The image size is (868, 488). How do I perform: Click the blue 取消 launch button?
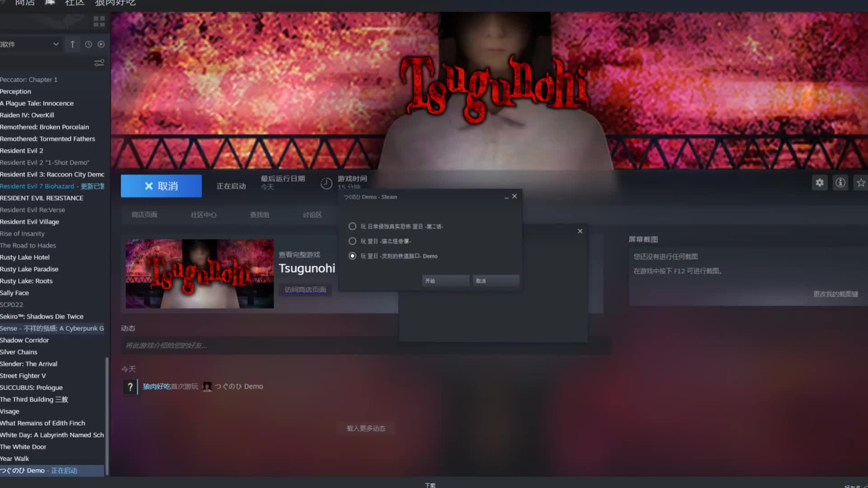point(161,186)
